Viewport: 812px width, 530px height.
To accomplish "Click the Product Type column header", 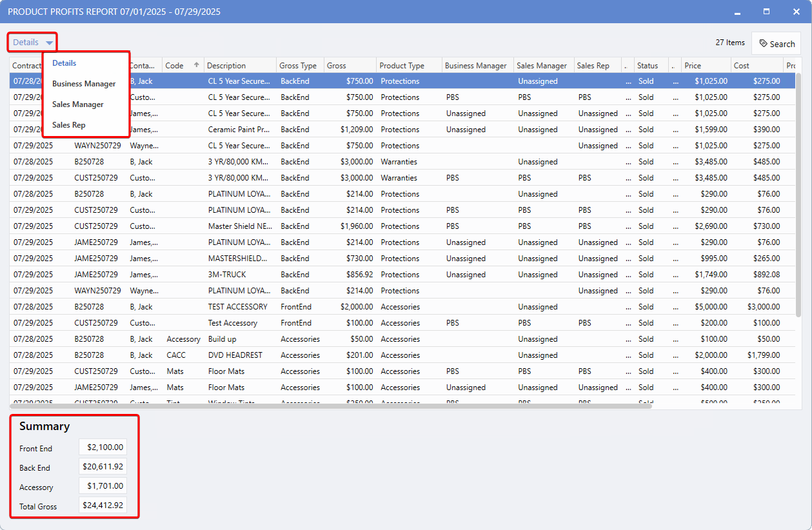I will 402,66.
